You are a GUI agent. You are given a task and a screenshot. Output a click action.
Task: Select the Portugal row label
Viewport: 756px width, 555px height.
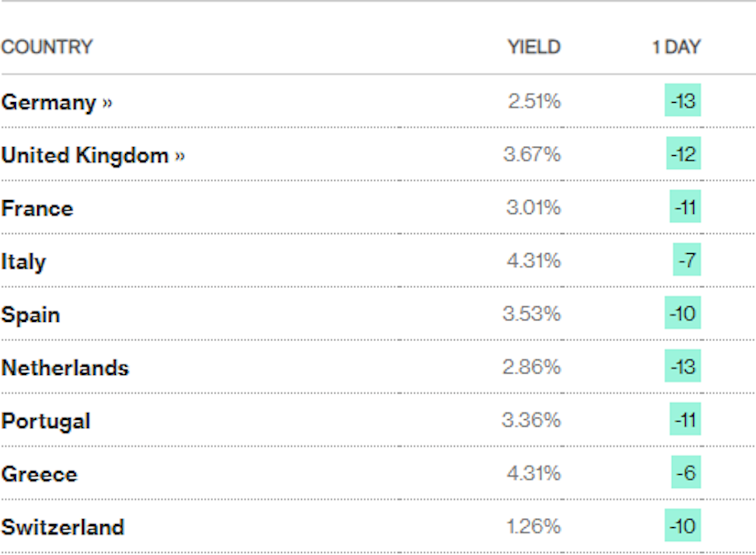(46, 422)
